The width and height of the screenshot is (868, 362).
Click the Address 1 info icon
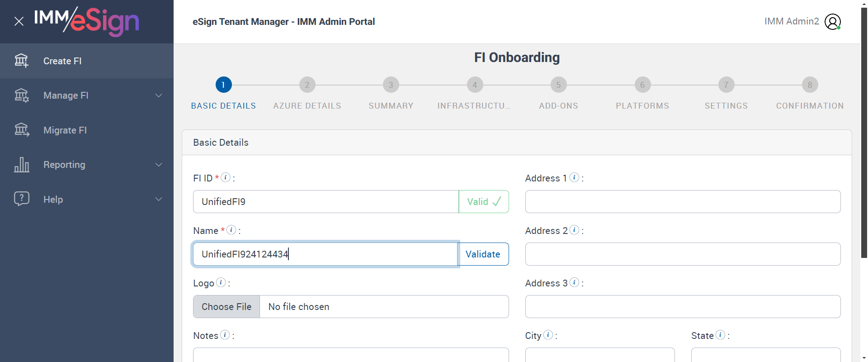574,177
